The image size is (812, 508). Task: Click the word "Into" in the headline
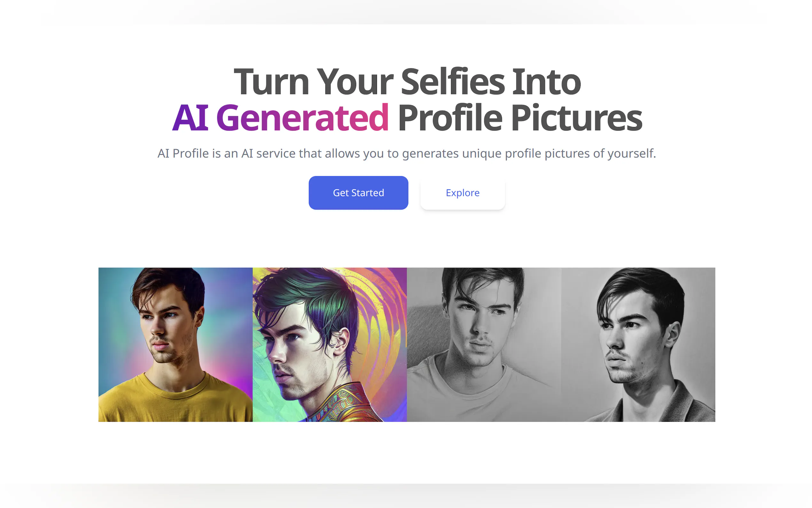coord(546,82)
